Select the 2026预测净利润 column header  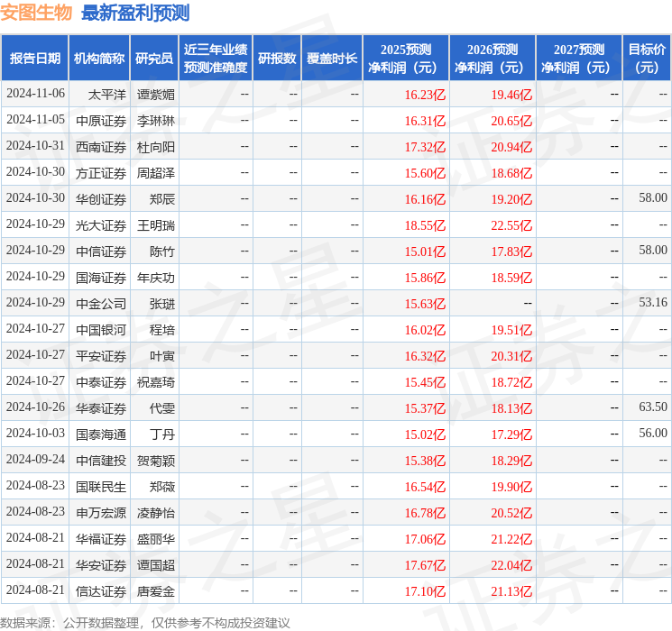(492, 59)
